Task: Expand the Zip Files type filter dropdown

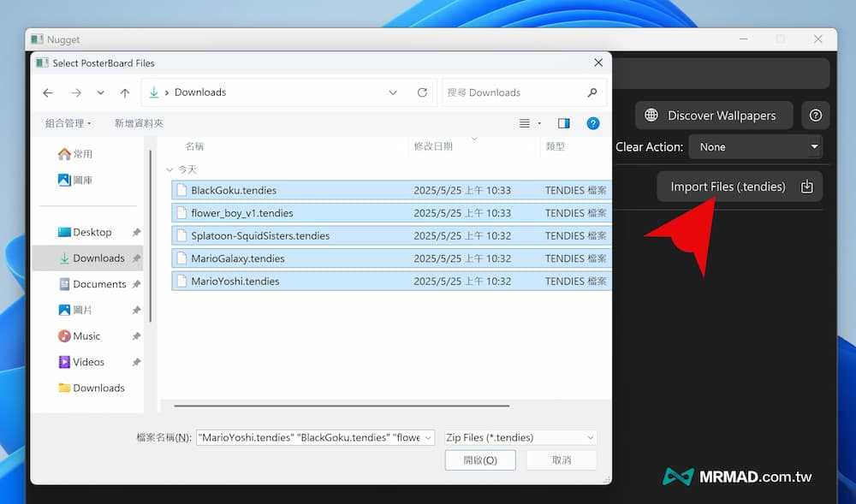Action: click(520, 437)
